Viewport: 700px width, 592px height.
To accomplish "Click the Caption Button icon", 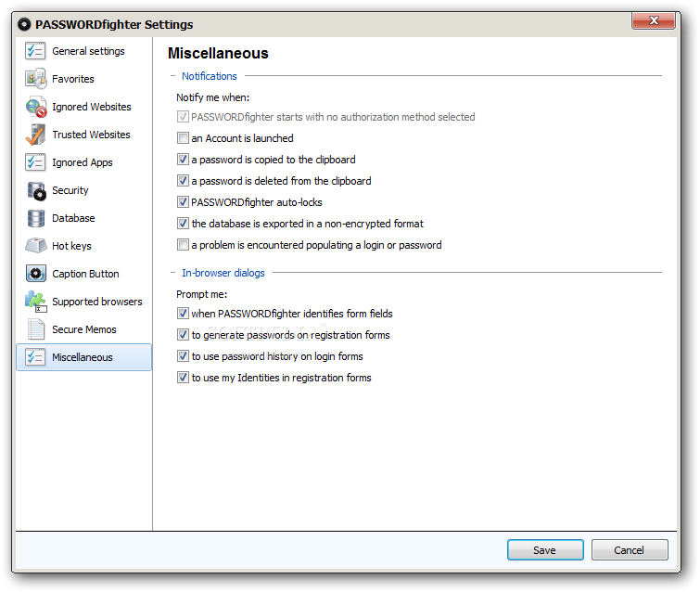I will 36,274.
